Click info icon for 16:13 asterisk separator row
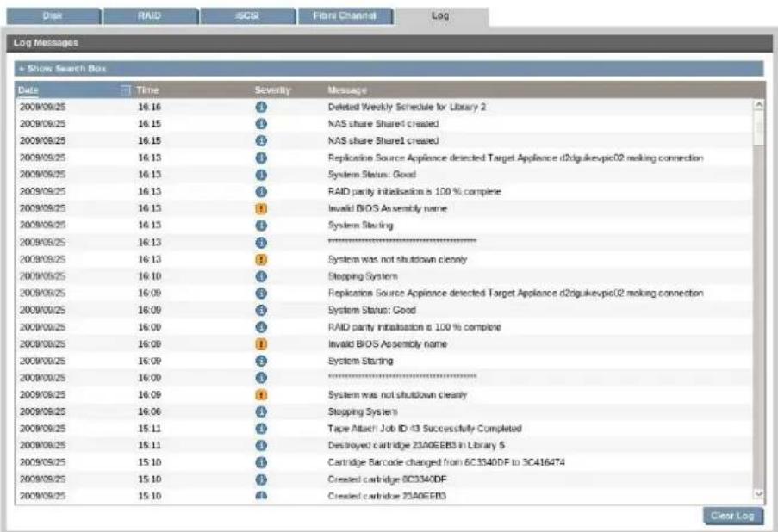This screenshot has width=778, height=532. tap(261, 243)
